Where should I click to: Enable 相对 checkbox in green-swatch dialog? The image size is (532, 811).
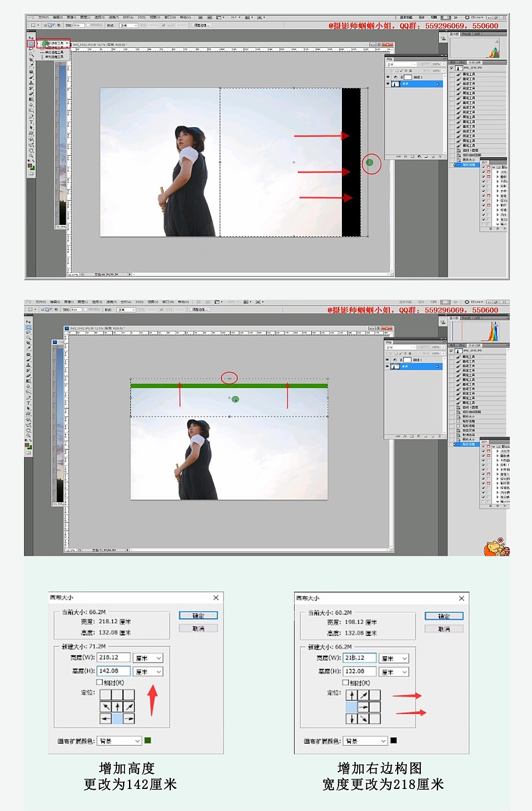pyautogui.click(x=99, y=682)
